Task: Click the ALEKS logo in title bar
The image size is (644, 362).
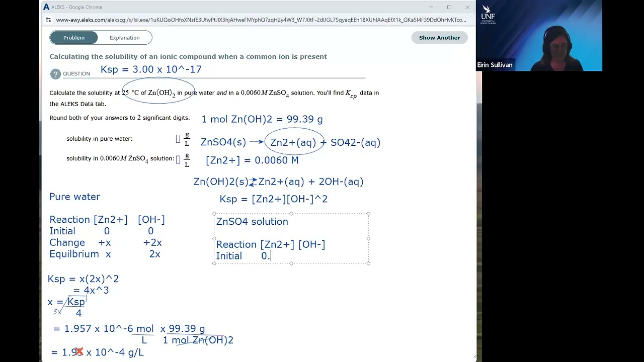Action: pyautogui.click(x=46, y=7)
